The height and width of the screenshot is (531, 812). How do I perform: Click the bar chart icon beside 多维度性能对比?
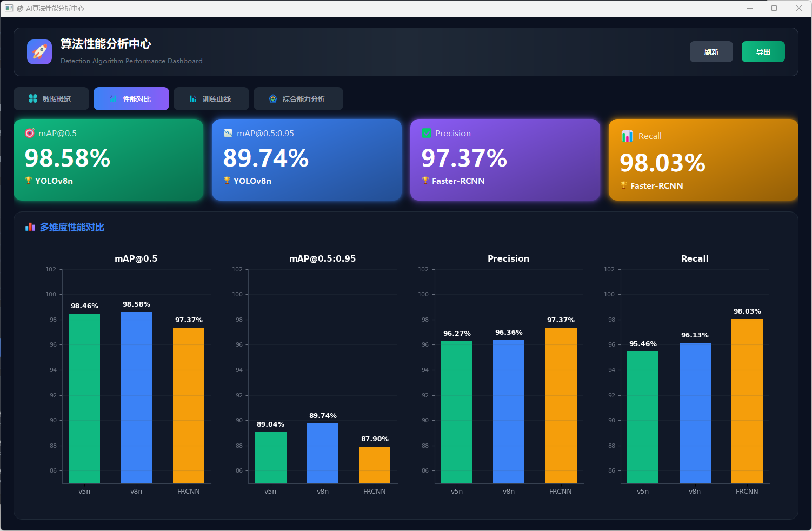click(x=30, y=227)
